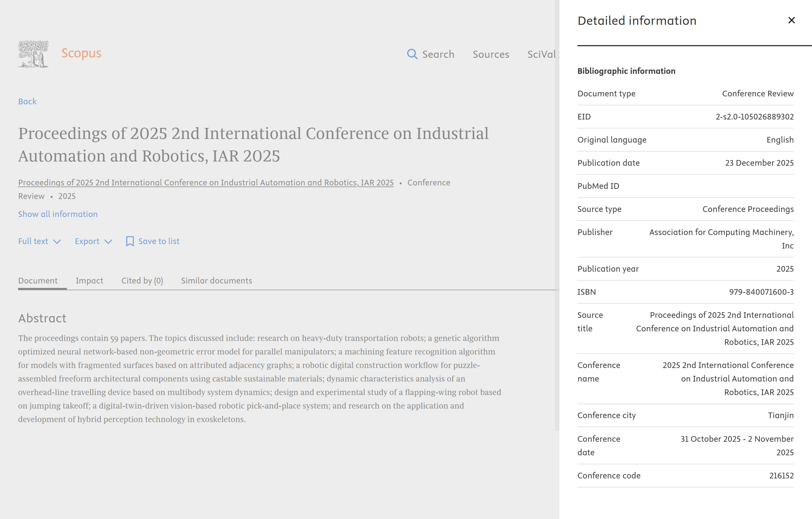The image size is (812, 519).
Task: Open the Cited by (0) tab
Action: (x=142, y=281)
